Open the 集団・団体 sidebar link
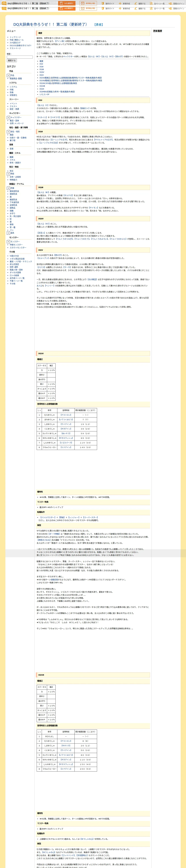Image resolution: width=186 pixels, height=868 pixels. click(14, 121)
